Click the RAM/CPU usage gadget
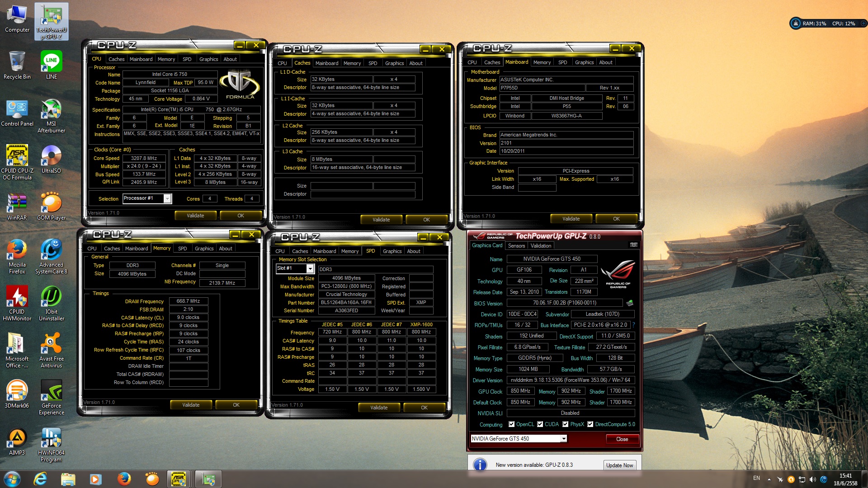 828,23
